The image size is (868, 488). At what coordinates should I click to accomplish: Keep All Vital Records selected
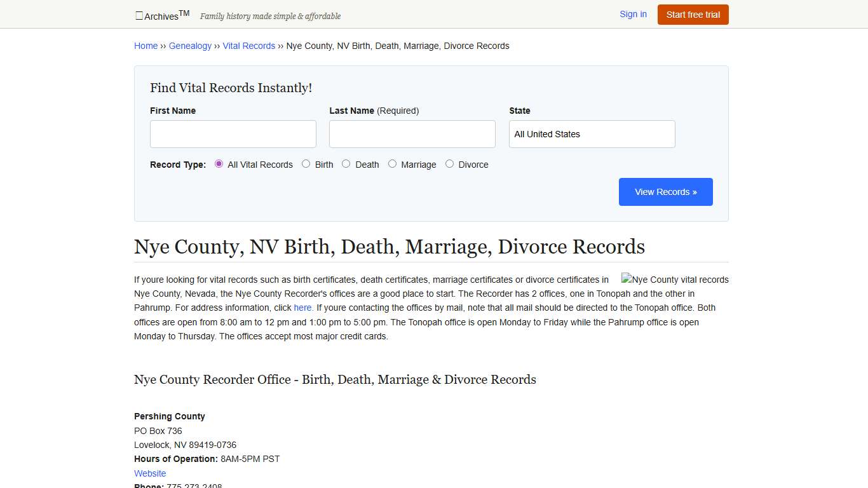click(219, 163)
